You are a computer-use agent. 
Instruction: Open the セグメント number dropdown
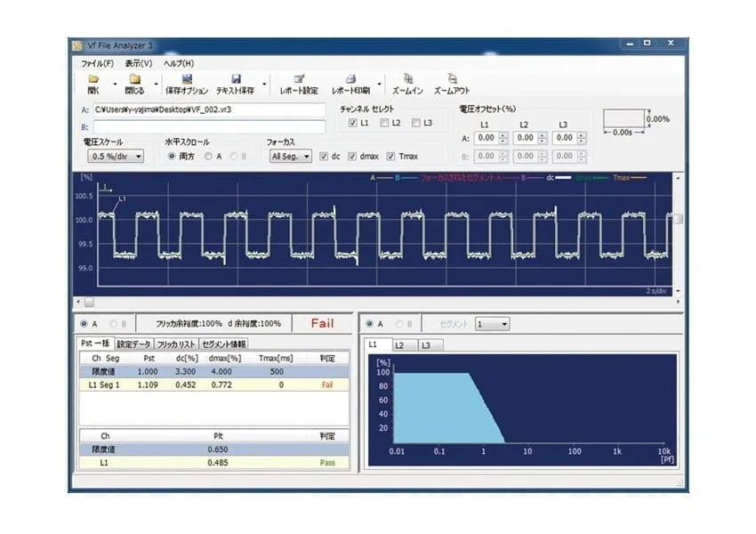click(x=492, y=324)
